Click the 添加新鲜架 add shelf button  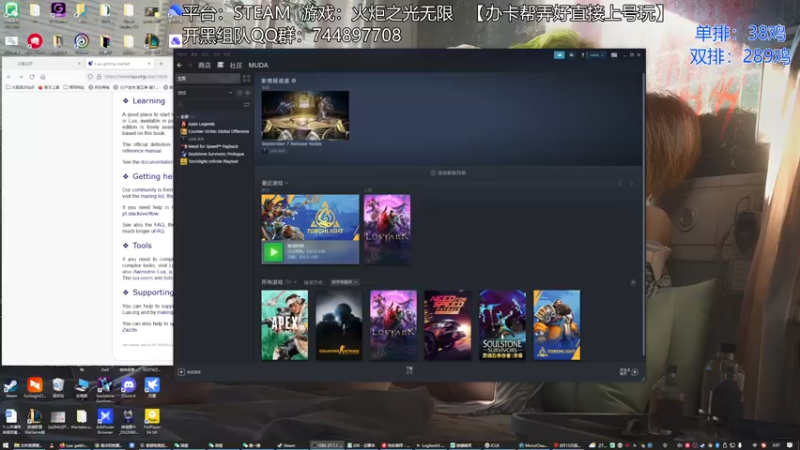tap(448, 173)
